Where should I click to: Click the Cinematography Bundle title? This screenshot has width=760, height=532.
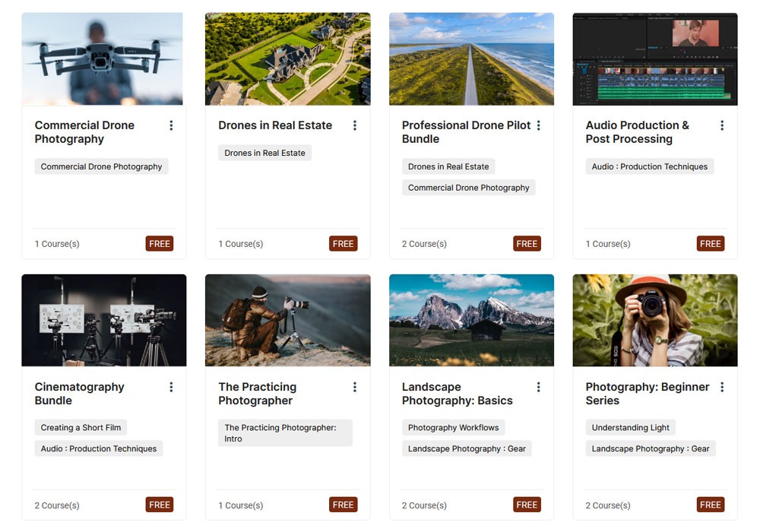(79, 394)
